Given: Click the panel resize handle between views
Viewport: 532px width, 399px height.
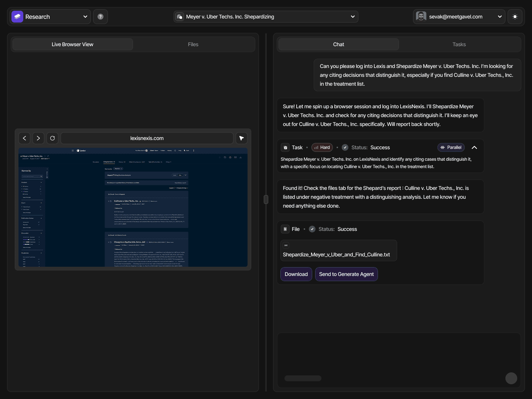Looking at the screenshot, I should click(x=266, y=199).
